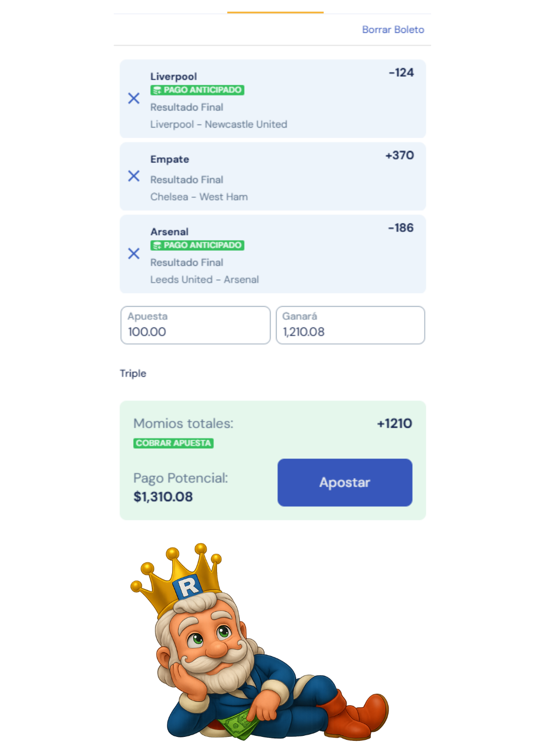Remove the Liverpool selection with X icon

tap(134, 98)
